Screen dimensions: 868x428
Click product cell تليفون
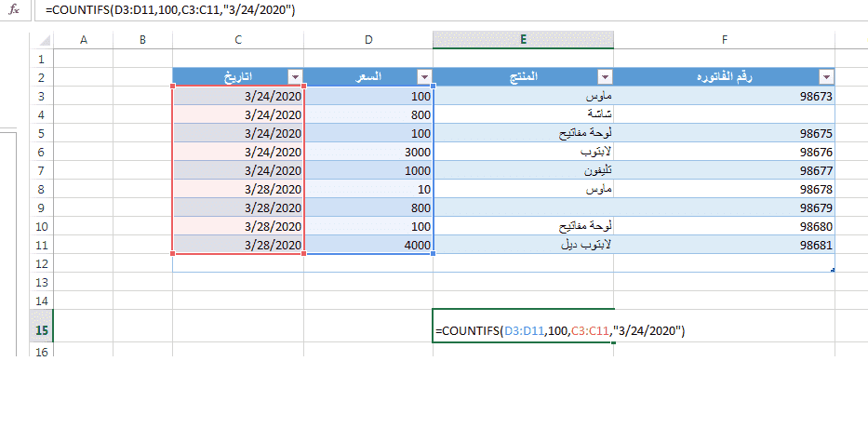pyautogui.click(x=523, y=170)
